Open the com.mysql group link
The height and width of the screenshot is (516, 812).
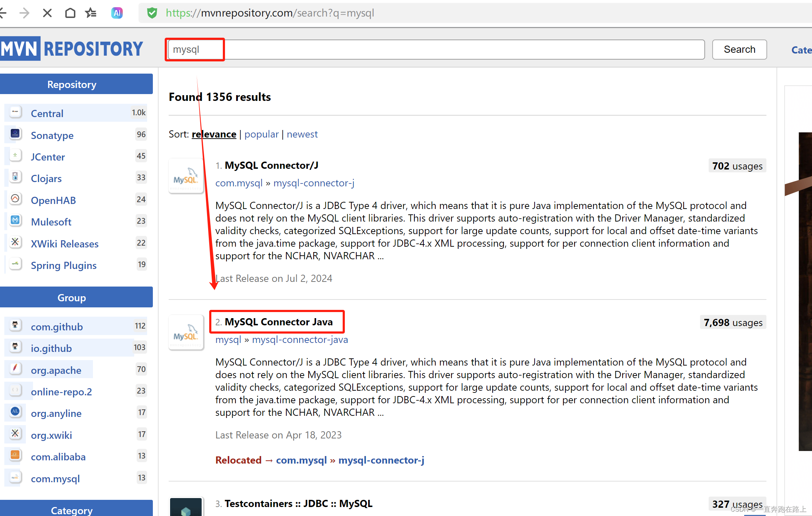coord(239,183)
